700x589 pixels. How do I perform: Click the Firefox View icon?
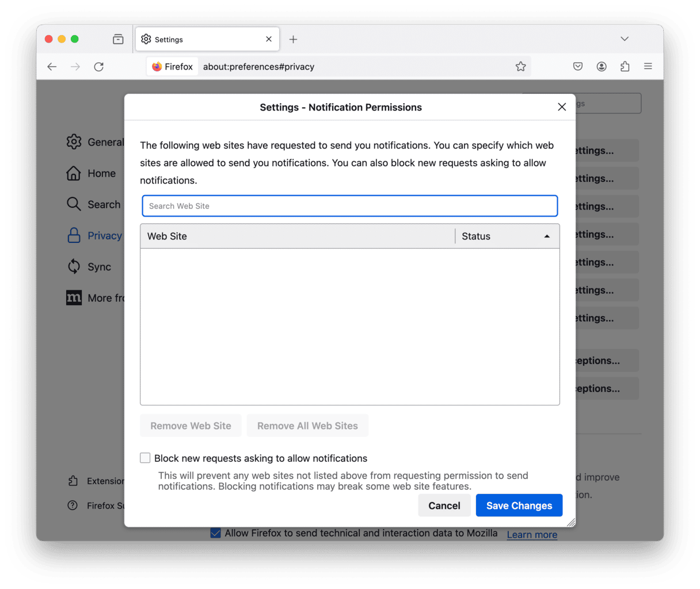(118, 39)
